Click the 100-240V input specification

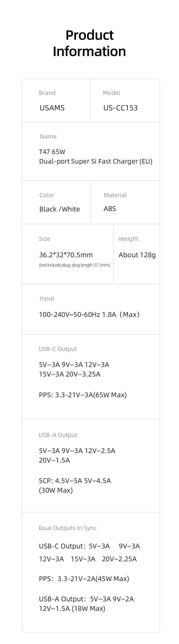pos(89,314)
